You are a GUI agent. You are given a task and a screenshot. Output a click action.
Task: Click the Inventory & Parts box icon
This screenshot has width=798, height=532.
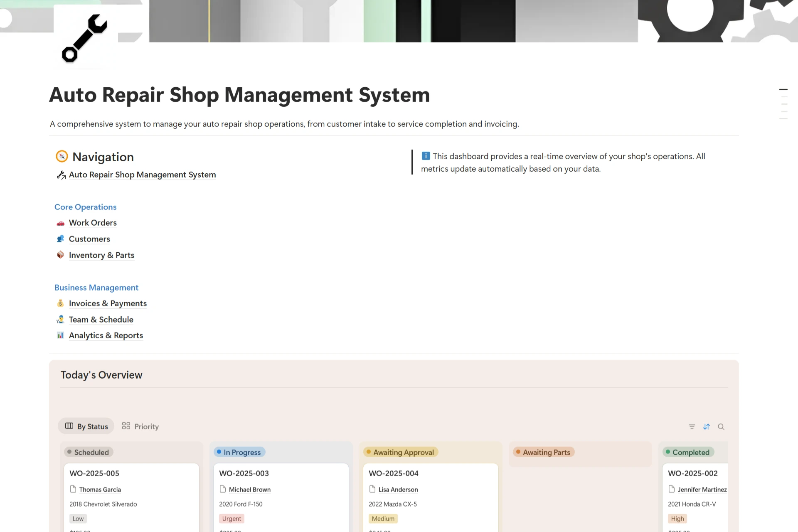61,255
